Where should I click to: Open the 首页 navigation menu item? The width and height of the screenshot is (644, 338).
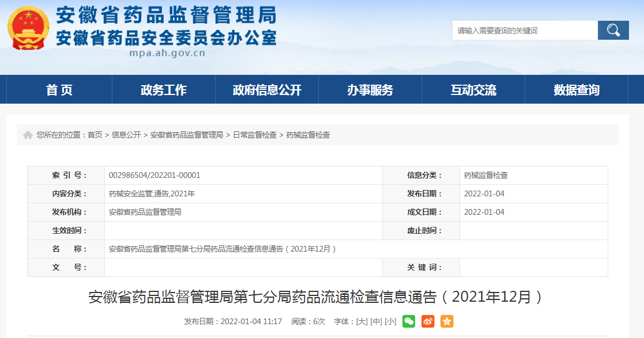(x=59, y=90)
